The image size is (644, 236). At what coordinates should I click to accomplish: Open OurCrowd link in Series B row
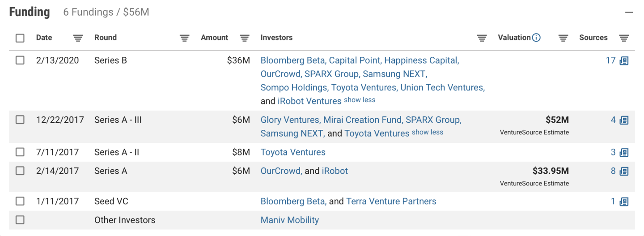[x=281, y=74]
